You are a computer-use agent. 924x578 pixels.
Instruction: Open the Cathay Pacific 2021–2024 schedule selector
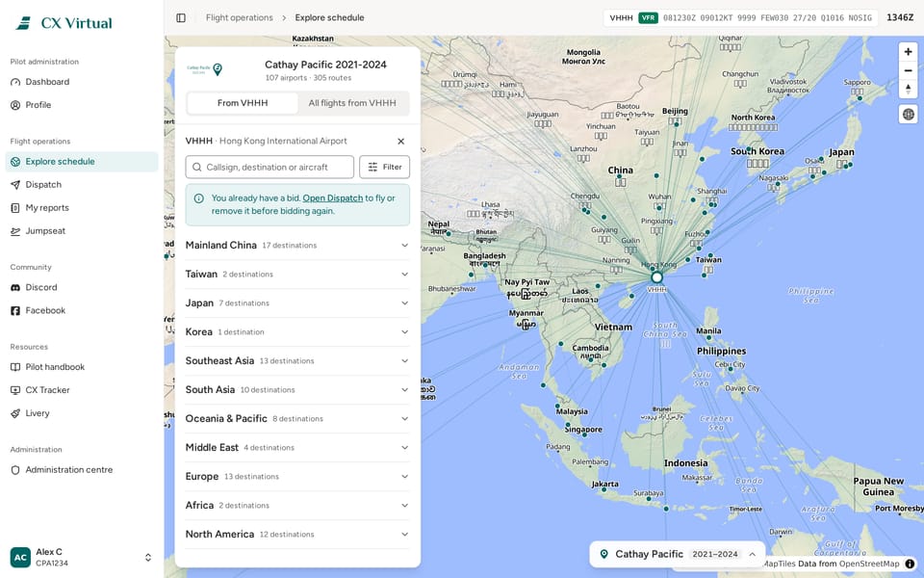677,555
